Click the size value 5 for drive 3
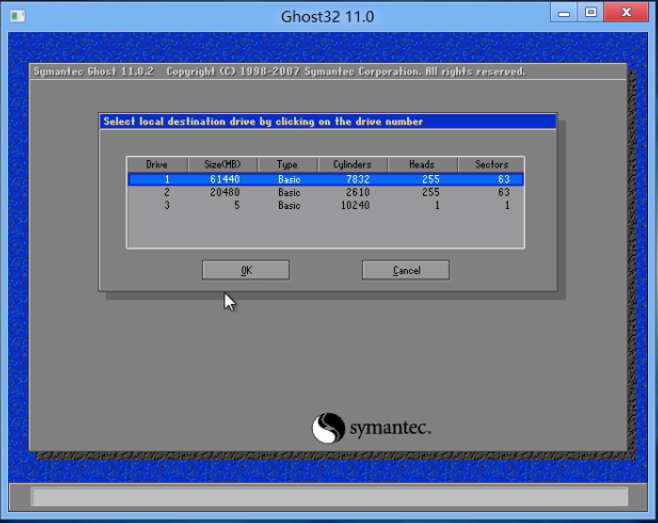This screenshot has width=658, height=523. pos(237,206)
